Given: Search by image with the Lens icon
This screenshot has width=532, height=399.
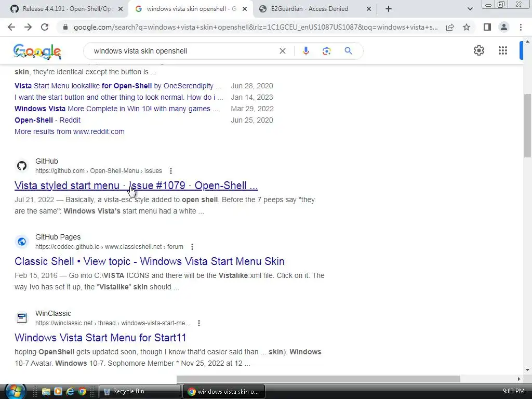Looking at the screenshot, I should click(326, 51).
